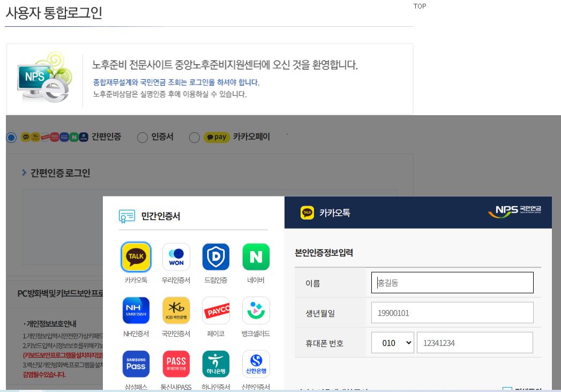The width and height of the screenshot is (561, 392).
Task: Click the NPS 국민연금 logo in dialog header
Action: point(514,211)
